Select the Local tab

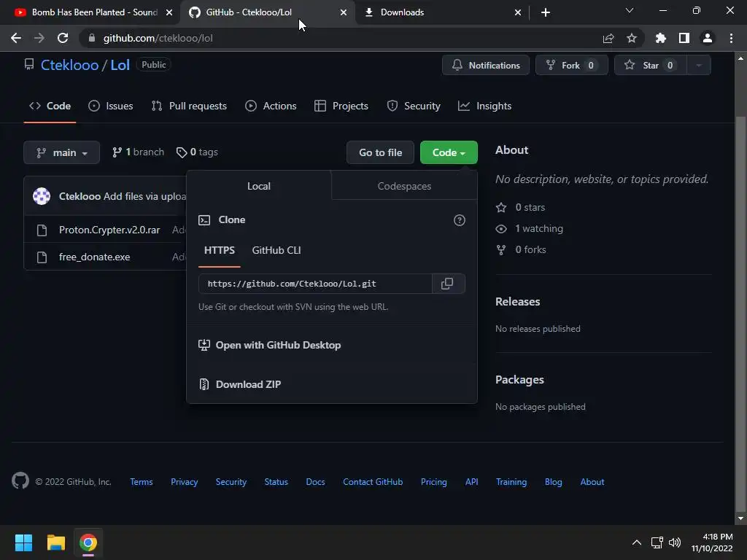[x=259, y=186]
